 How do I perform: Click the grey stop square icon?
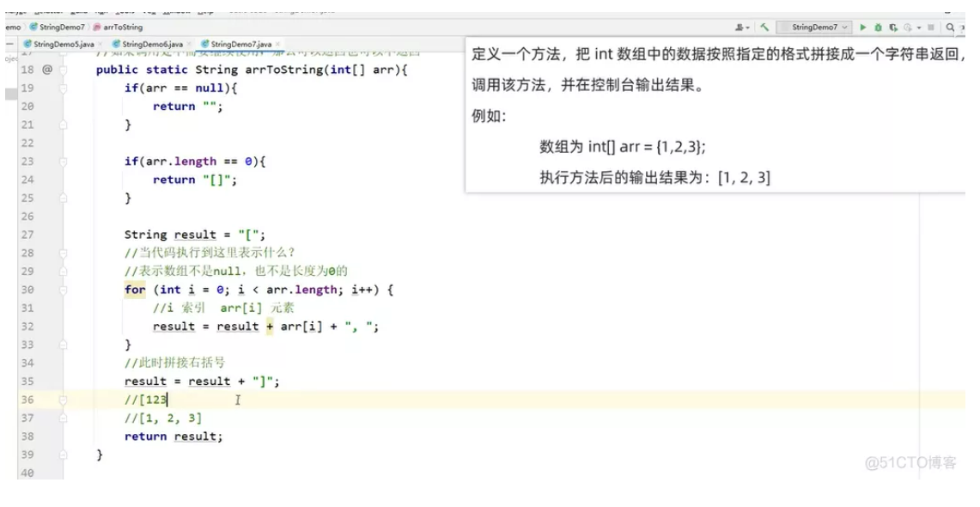[931, 27]
